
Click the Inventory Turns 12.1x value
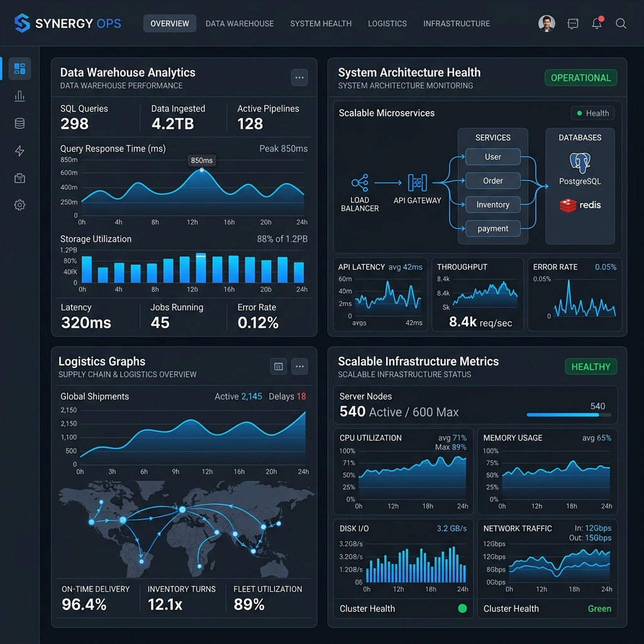click(165, 604)
